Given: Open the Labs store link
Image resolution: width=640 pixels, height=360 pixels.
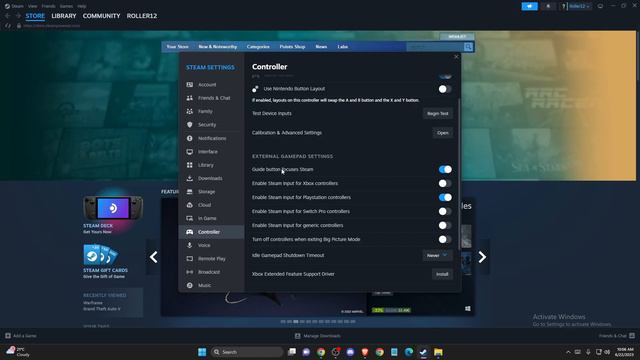Looking at the screenshot, I should pyautogui.click(x=342, y=47).
